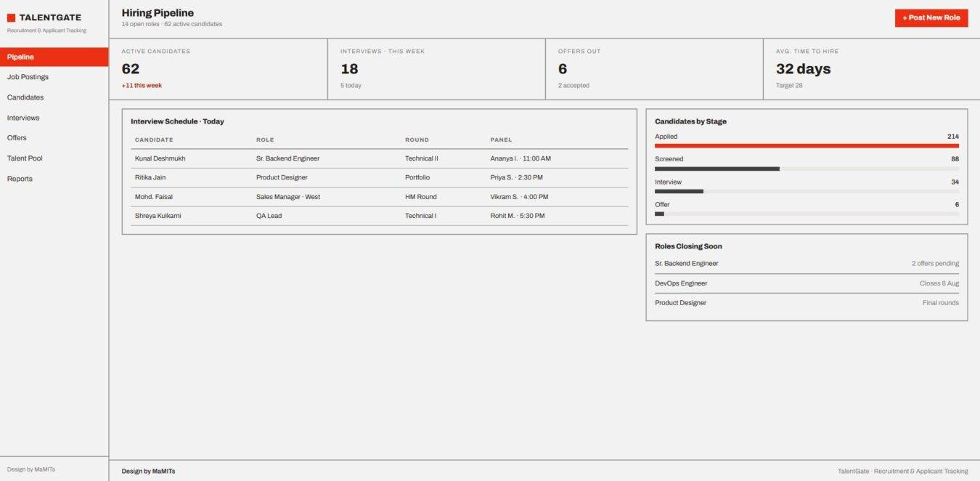
Task: Click the 'Technical II' round cell
Action: point(422,158)
